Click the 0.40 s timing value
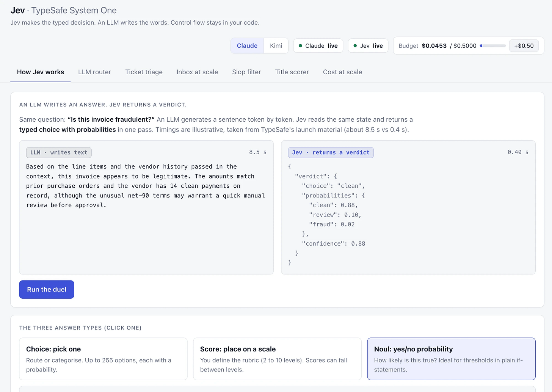The image size is (552, 392). (518, 152)
